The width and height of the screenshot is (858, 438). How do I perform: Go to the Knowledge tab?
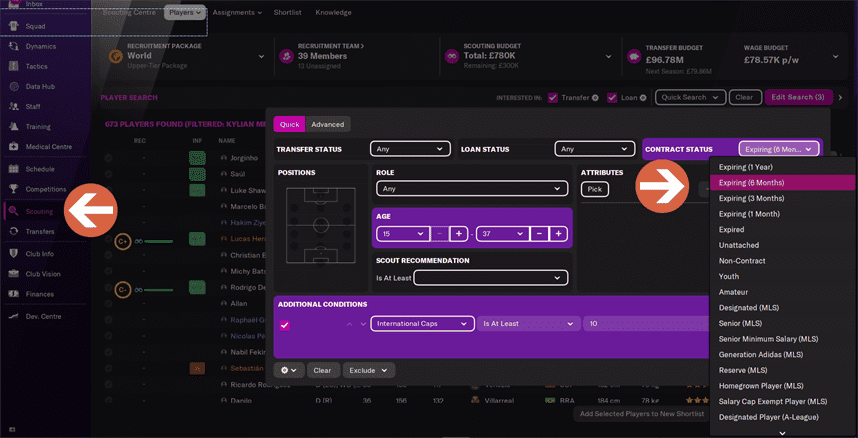point(333,12)
